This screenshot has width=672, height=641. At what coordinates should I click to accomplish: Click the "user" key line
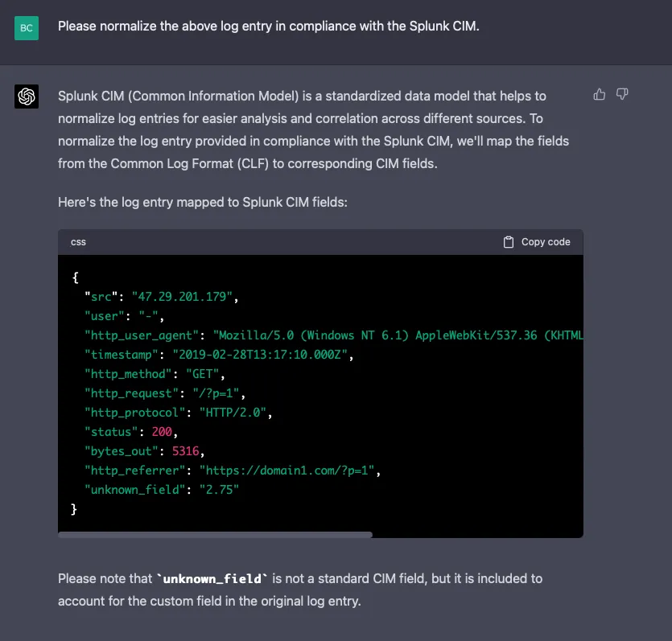124,316
